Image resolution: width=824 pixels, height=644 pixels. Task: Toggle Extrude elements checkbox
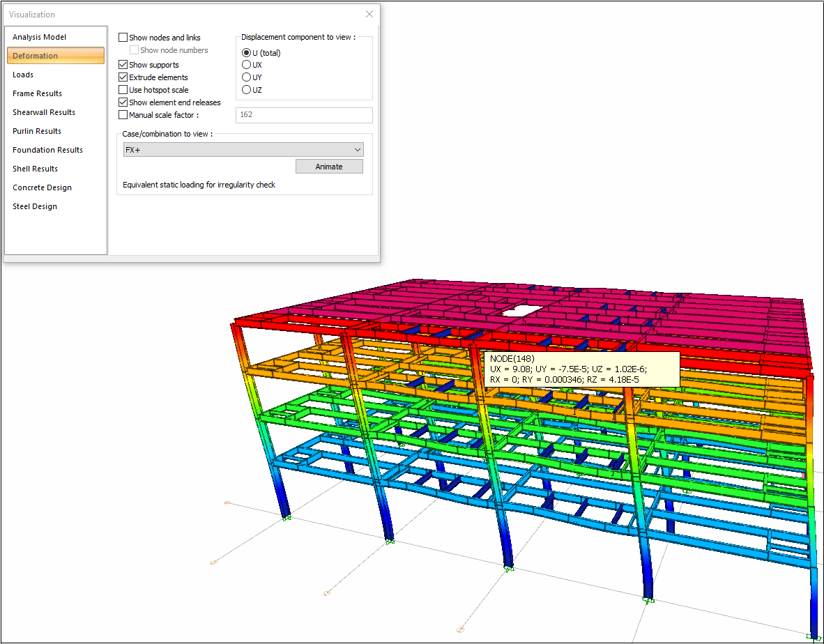coord(123,77)
